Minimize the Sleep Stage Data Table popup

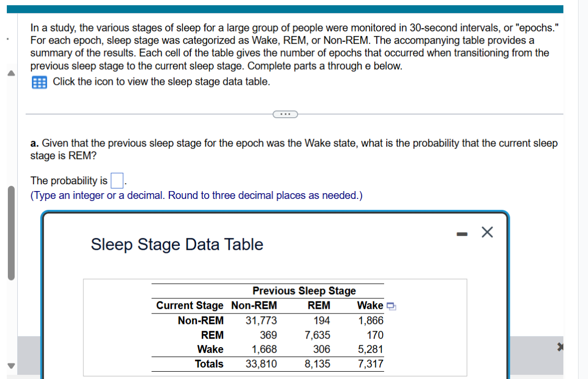click(x=462, y=234)
